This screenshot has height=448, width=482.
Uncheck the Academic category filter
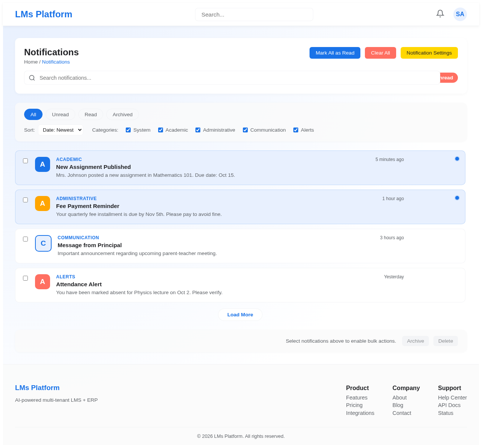[161, 130]
